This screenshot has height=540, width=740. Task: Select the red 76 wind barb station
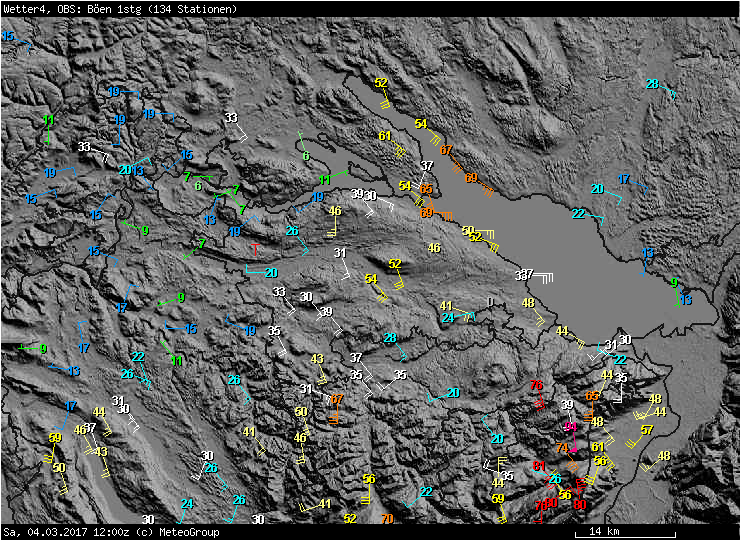click(x=537, y=386)
